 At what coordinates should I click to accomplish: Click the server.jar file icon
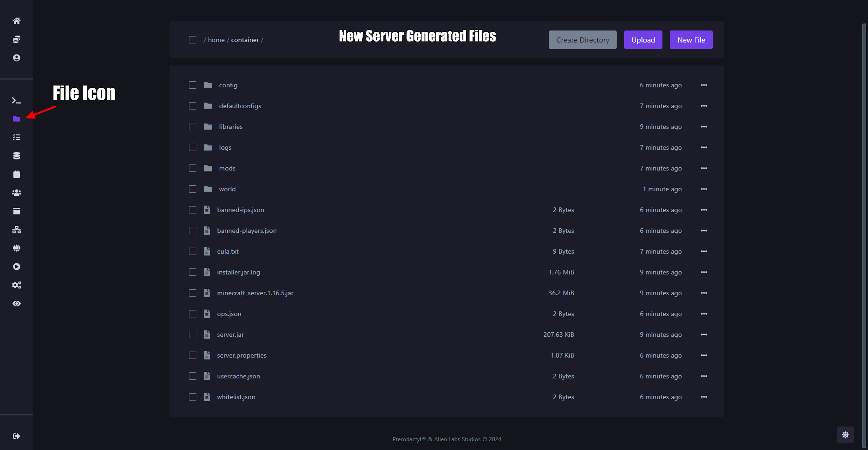pyautogui.click(x=207, y=334)
